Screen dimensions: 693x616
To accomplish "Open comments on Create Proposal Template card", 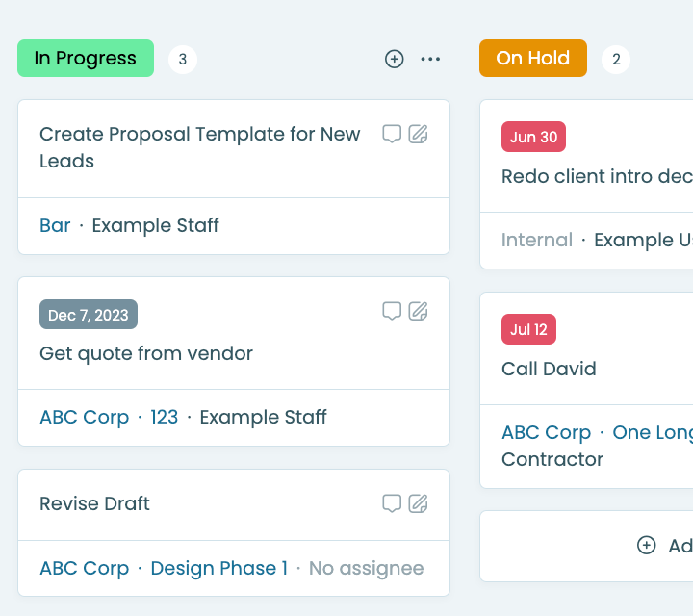I will 392,134.
